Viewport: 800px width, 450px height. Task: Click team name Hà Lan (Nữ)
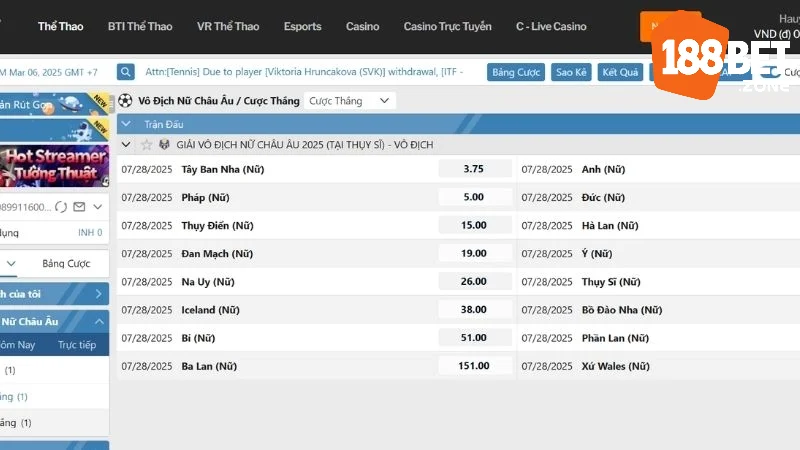pos(610,226)
